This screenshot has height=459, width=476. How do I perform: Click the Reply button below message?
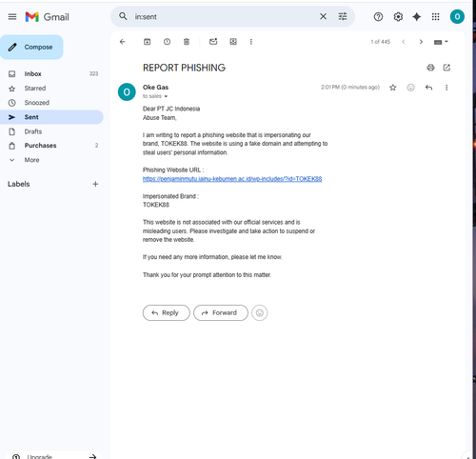pyautogui.click(x=166, y=312)
